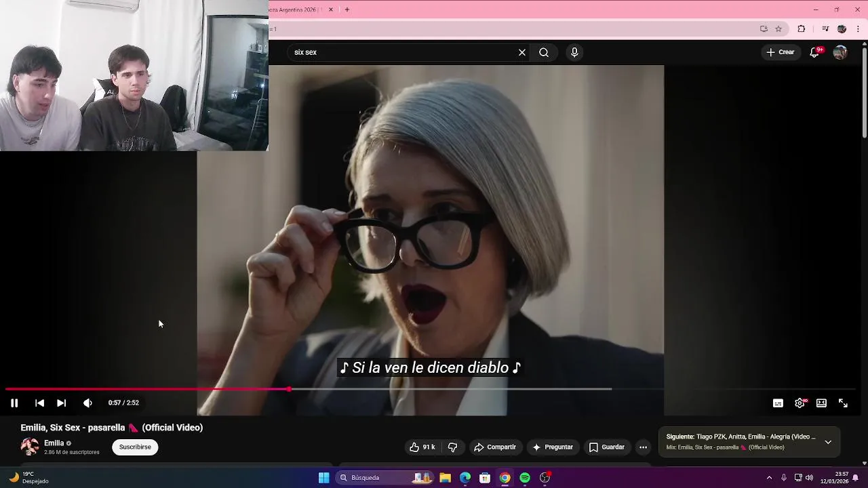
Task: Open the Crear create menu
Action: coord(780,52)
